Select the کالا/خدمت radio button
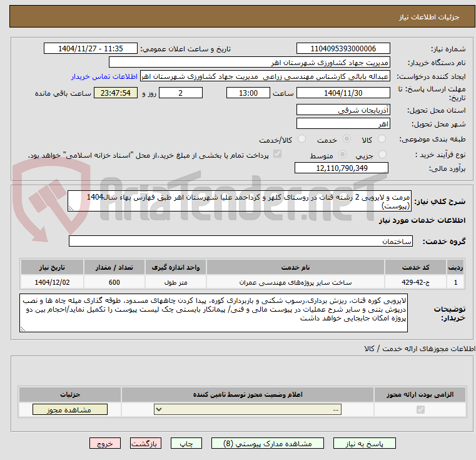 (301, 139)
